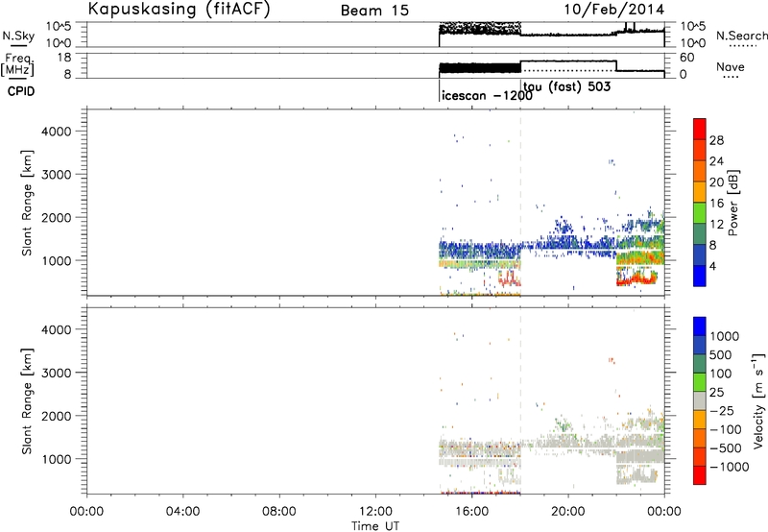This screenshot has height=532, width=768.
Task: Select the Power [dB] color bar title
Action: pyautogui.click(x=733, y=203)
